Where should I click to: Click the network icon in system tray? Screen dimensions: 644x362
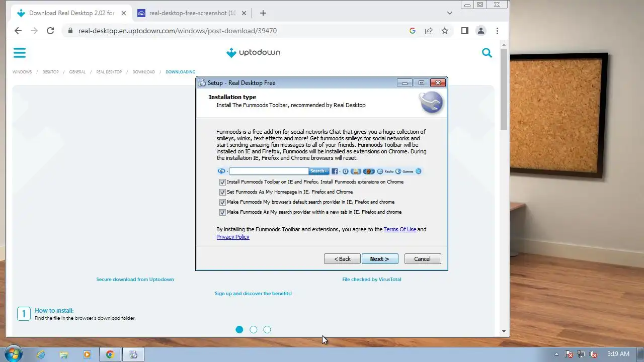581,354
